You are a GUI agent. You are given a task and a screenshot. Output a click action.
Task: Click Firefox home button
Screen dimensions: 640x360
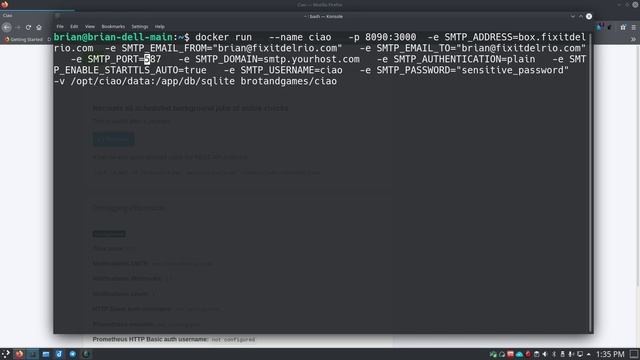pos(39,27)
